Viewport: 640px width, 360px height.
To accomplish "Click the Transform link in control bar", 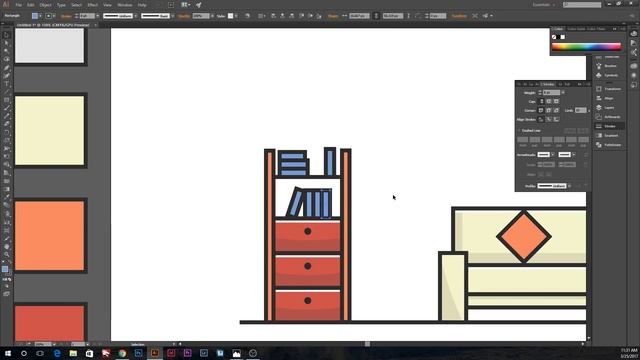I will tap(459, 16).
